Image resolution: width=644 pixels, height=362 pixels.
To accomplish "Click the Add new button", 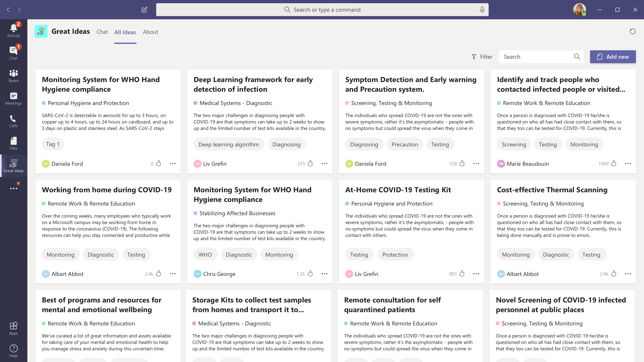I will [613, 57].
